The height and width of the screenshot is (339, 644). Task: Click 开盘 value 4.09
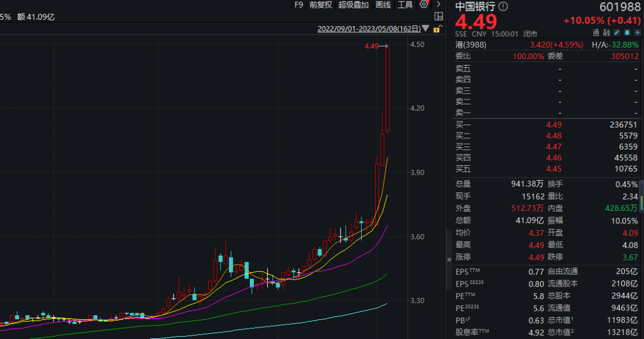tap(630, 233)
